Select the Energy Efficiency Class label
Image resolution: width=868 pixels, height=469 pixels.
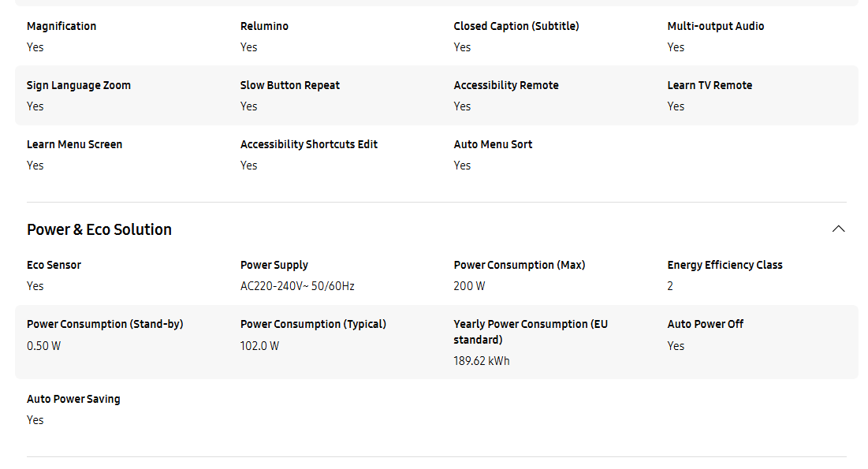click(x=725, y=265)
